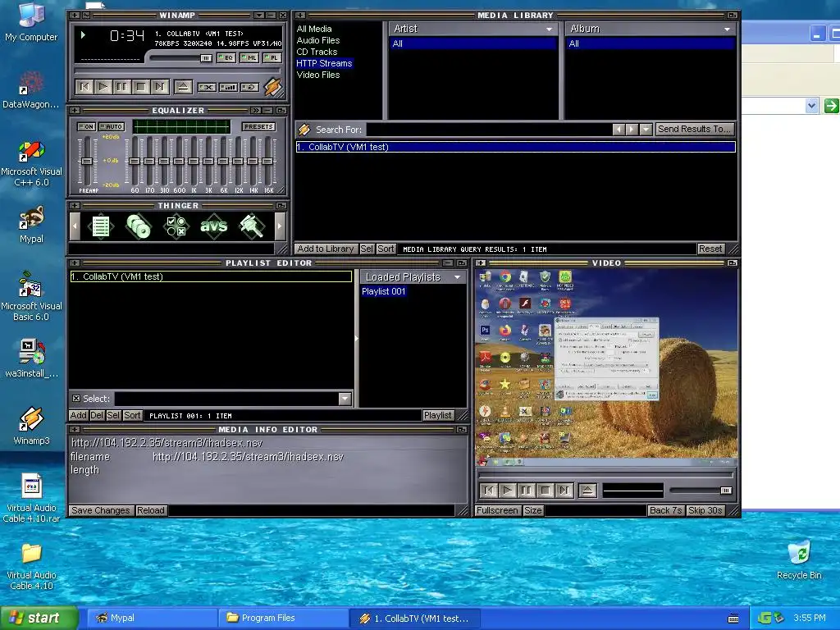Click Back 7s in the Video window

coord(665,510)
